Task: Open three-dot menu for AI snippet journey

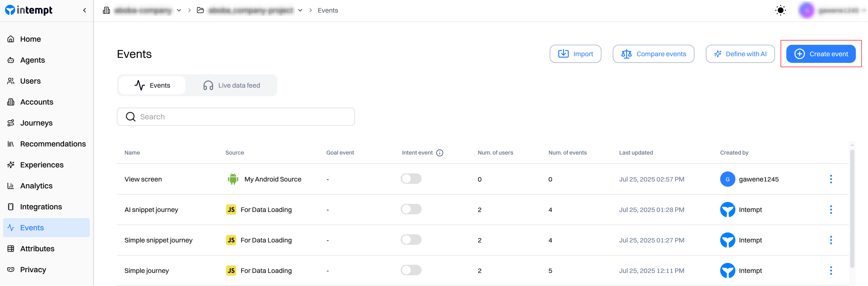Action: coord(831,210)
